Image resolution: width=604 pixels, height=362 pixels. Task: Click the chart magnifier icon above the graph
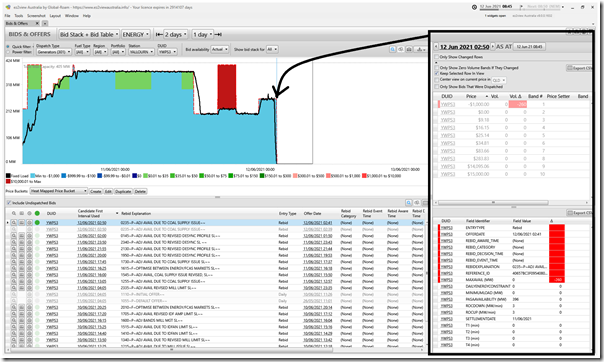click(x=393, y=49)
